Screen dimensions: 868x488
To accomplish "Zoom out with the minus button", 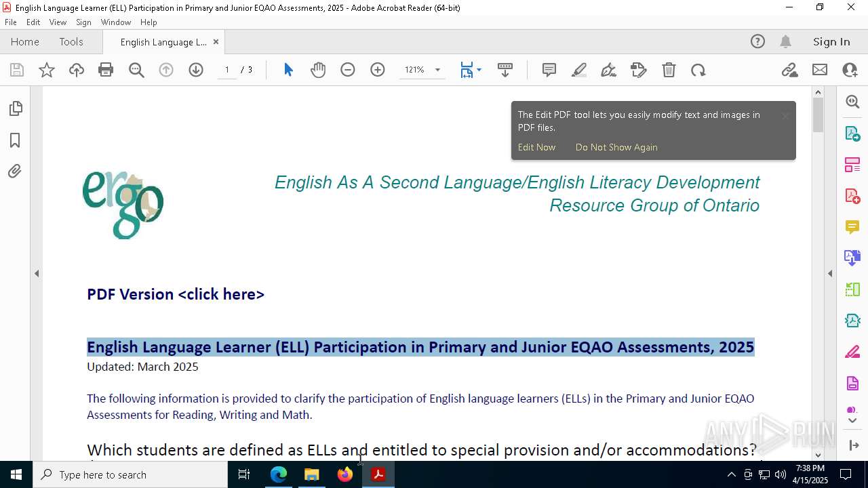I will (348, 70).
